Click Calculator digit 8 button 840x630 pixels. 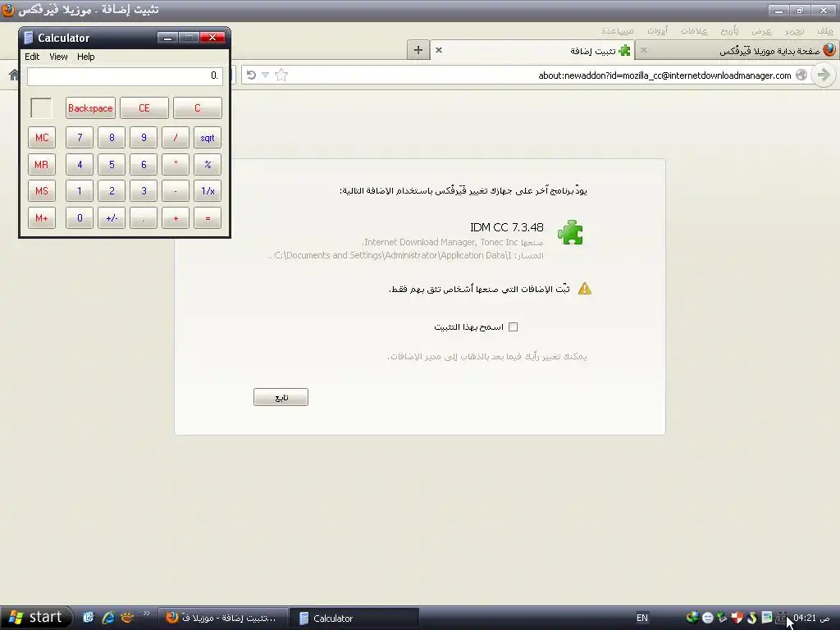click(x=112, y=138)
